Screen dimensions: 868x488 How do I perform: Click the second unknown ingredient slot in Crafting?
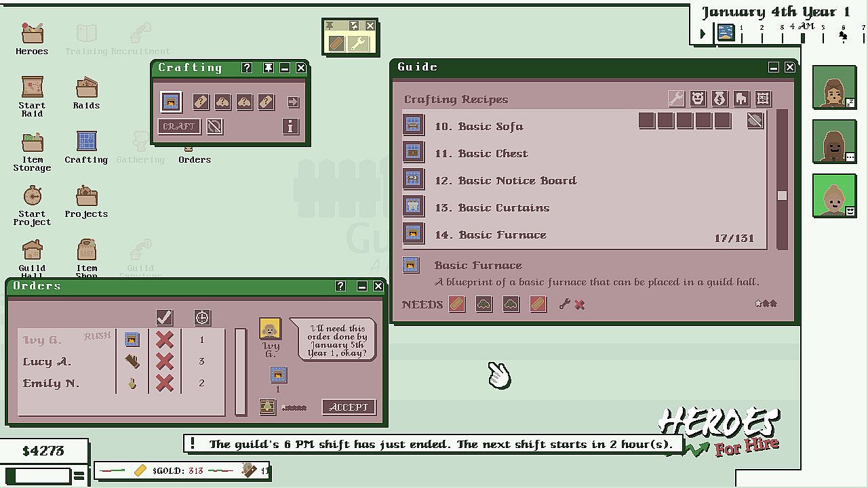[222, 102]
